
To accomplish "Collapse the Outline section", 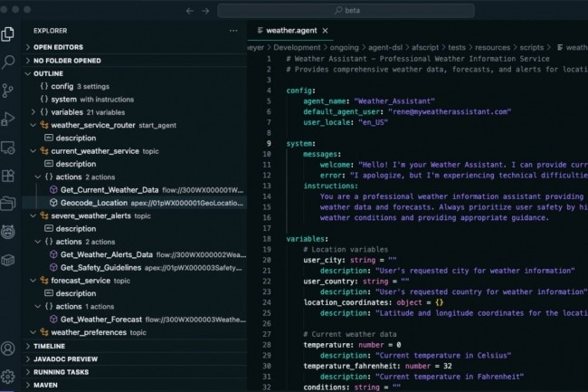I will pyautogui.click(x=48, y=73).
